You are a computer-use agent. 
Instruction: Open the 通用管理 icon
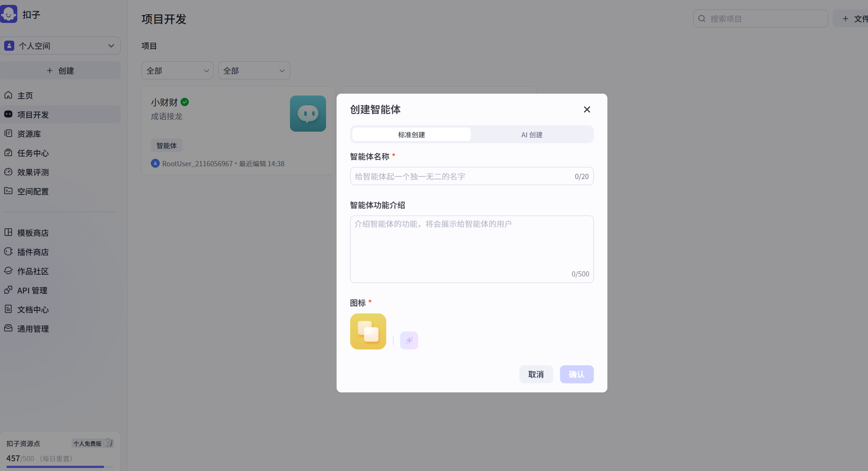pos(8,328)
